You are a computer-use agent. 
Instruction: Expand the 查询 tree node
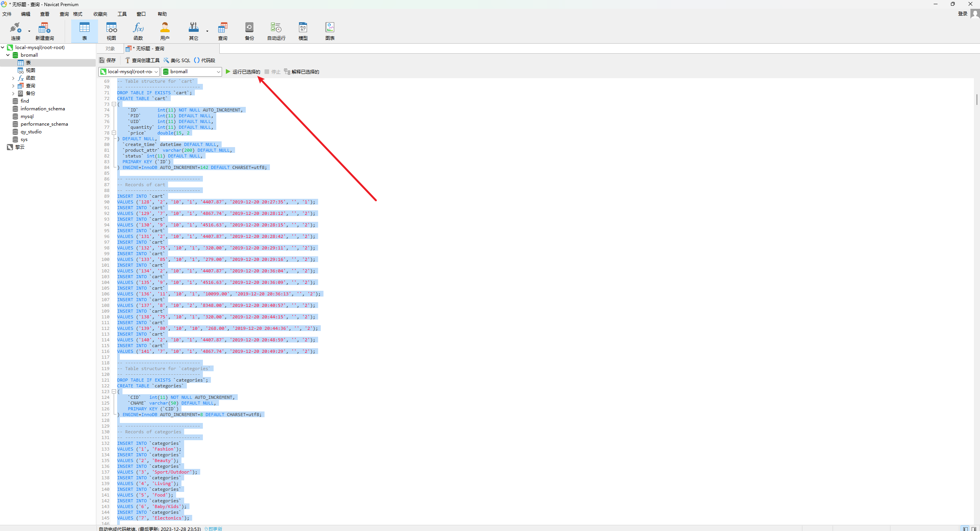[13, 86]
